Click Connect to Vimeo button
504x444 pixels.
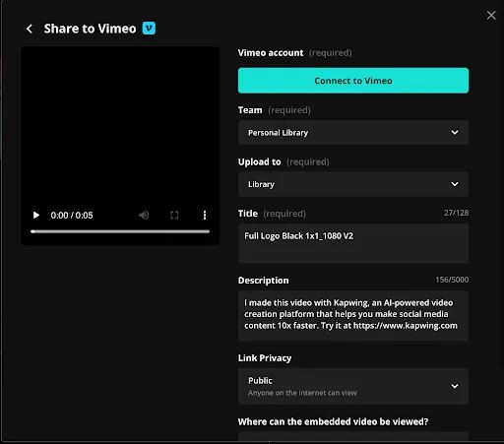click(x=353, y=81)
